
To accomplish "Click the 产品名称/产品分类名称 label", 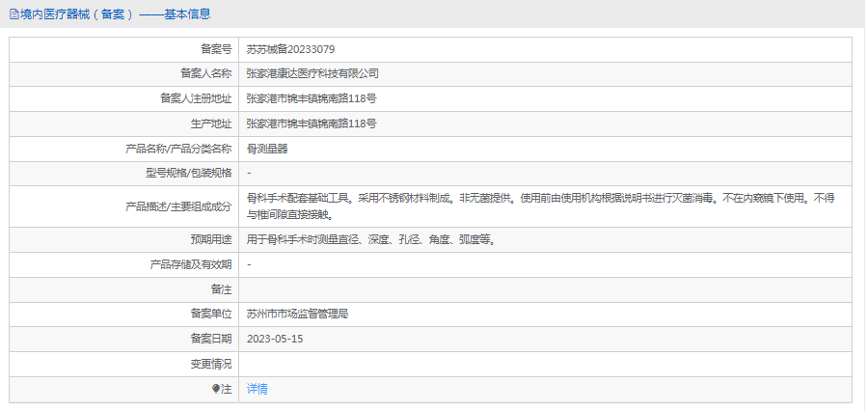I will pos(178,149).
